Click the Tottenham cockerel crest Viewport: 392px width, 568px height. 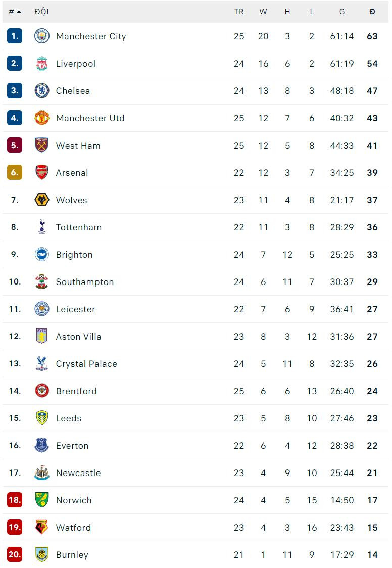[42, 227]
